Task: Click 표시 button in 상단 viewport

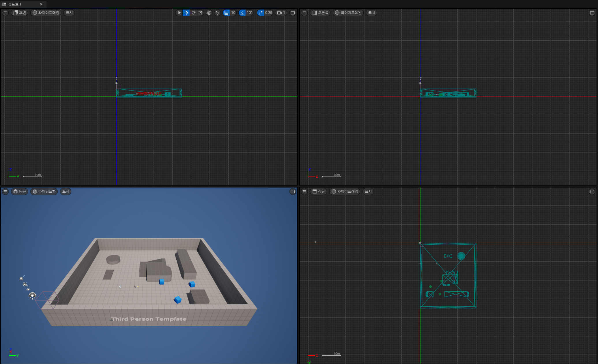Action: pyautogui.click(x=368, y=192)
